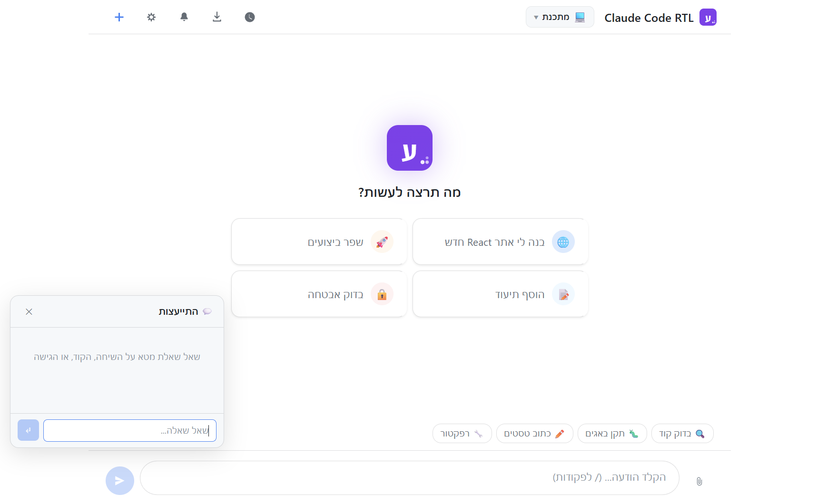Select the הוסף תיעוד suggestion card
The height and width of the screenshot is (504, 817).
501,294
